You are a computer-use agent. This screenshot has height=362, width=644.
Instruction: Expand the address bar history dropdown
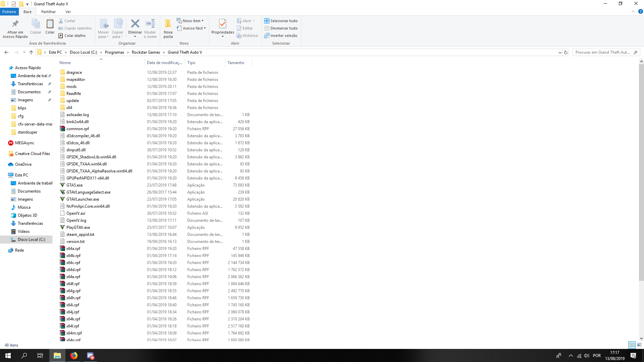click(x=560, y=52)
